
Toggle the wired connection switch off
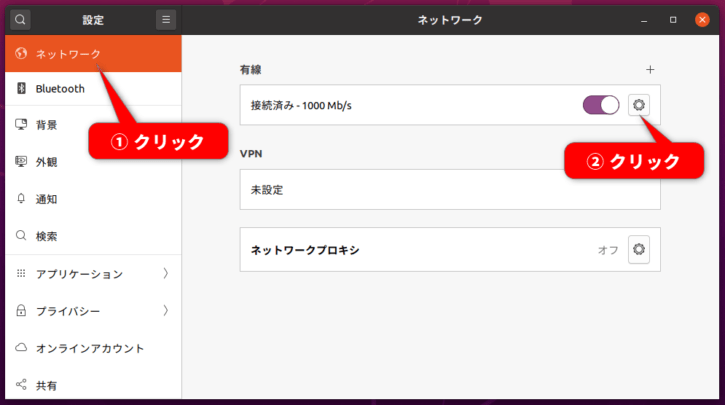[x=601, y=105]
